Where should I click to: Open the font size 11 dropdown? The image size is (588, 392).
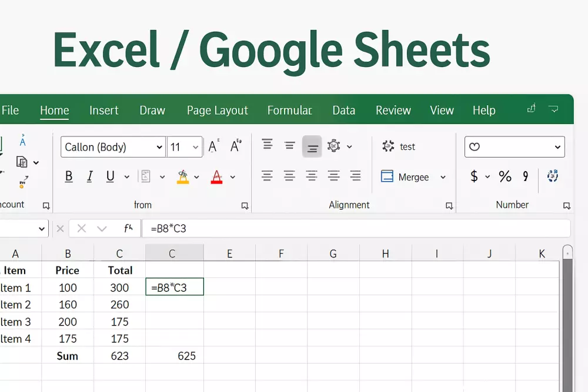point(195,148)
